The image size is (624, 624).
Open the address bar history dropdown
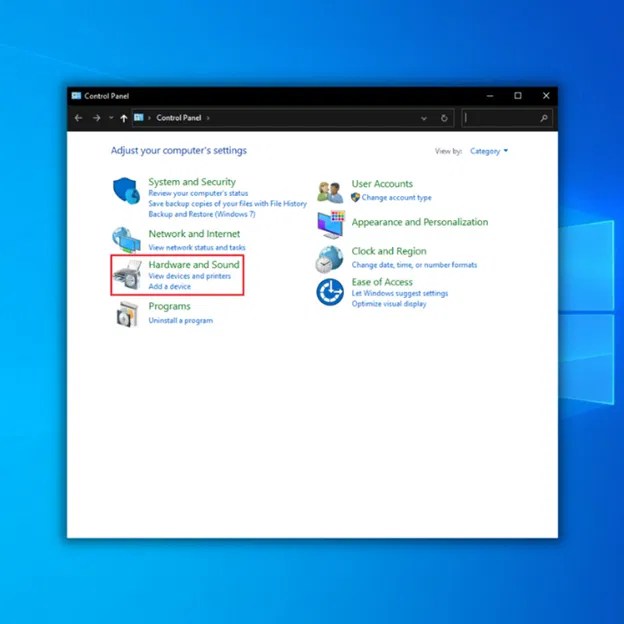(424, 118)
